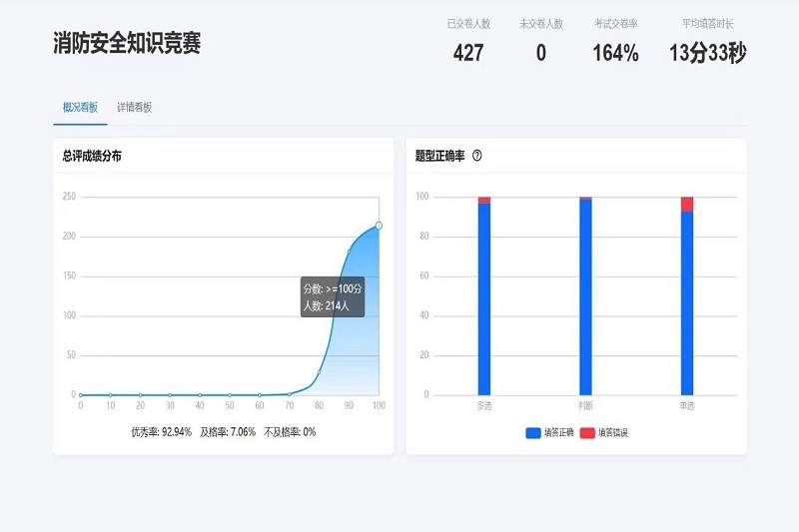Click the blue segment of the 判断 bar
The height and width of the screenshot is (532, 799).
point(585,299)
